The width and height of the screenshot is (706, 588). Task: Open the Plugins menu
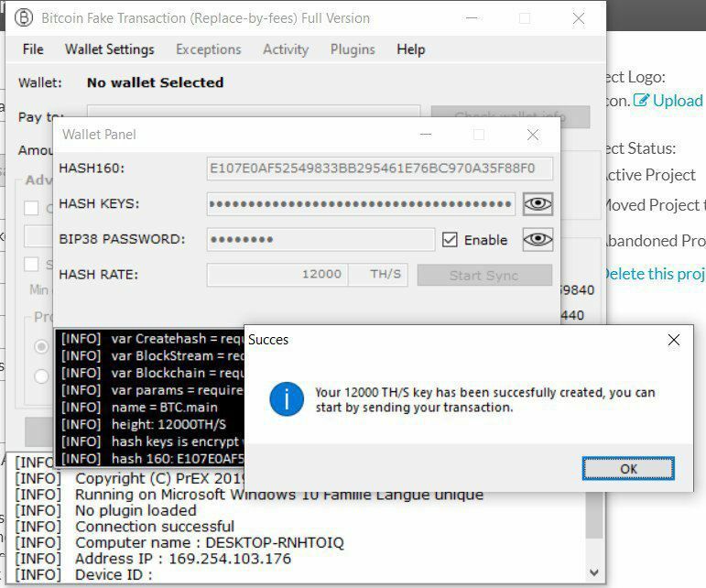(353, 49)
